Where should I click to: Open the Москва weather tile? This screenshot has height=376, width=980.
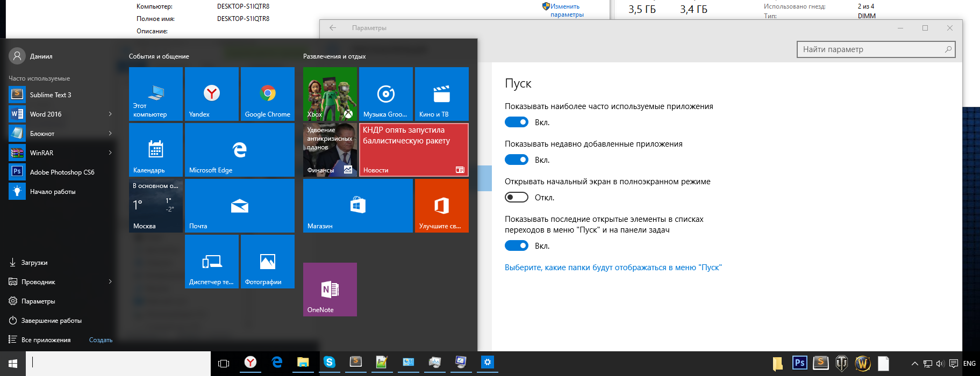tap(156, 206)
